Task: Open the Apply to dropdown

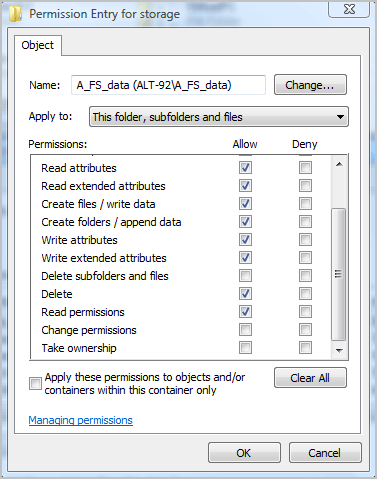Action: (219, 117)
